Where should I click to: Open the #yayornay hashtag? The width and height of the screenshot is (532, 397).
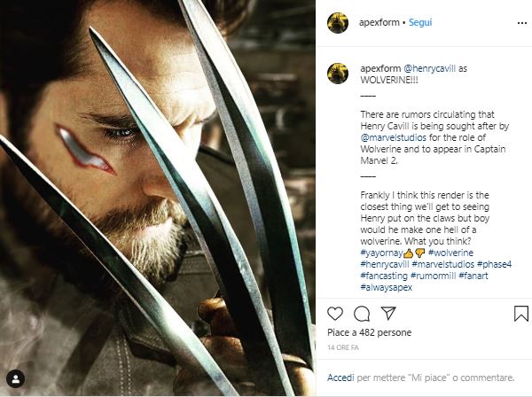point(381,253)
